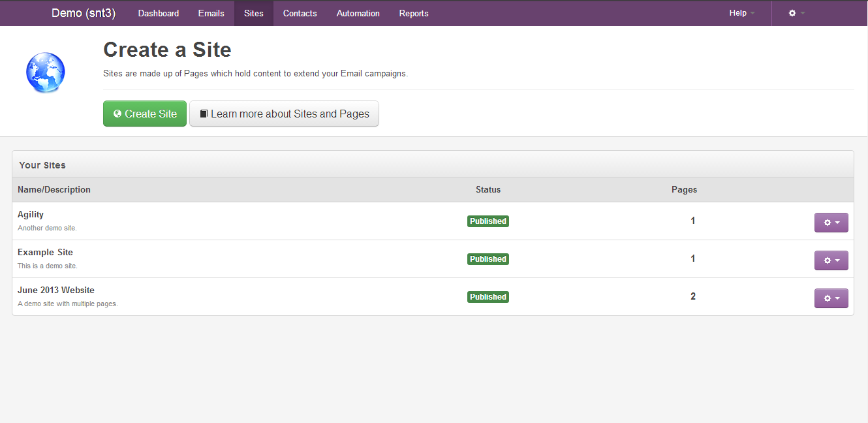The height and width of the screenshot is (423, 868).
Task: Navigate to the Reports section
Action: click(414, 13)
